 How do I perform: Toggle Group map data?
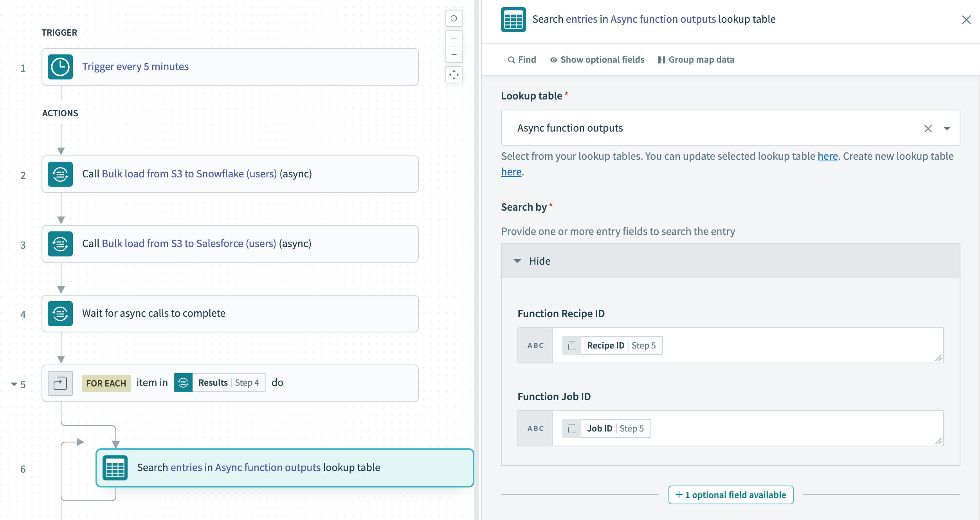click(x=696, y=60)
